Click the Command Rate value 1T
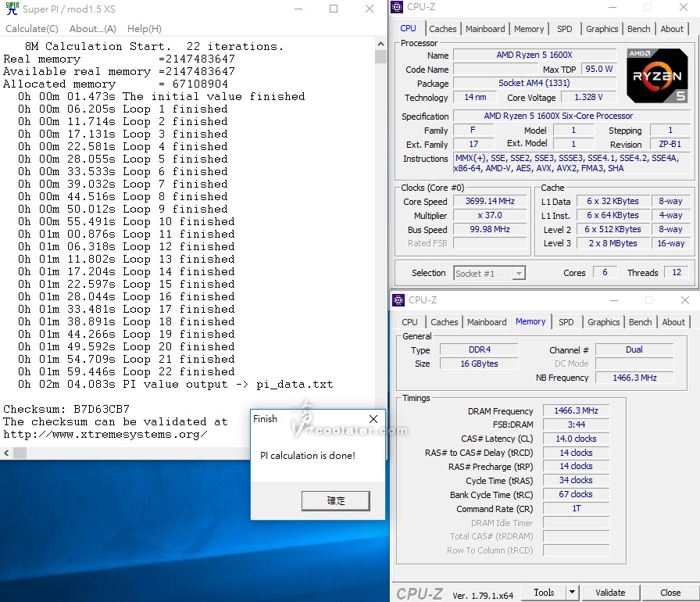Image resolution: width=700 pixels, height=602 pixels. tap(576, 509)
